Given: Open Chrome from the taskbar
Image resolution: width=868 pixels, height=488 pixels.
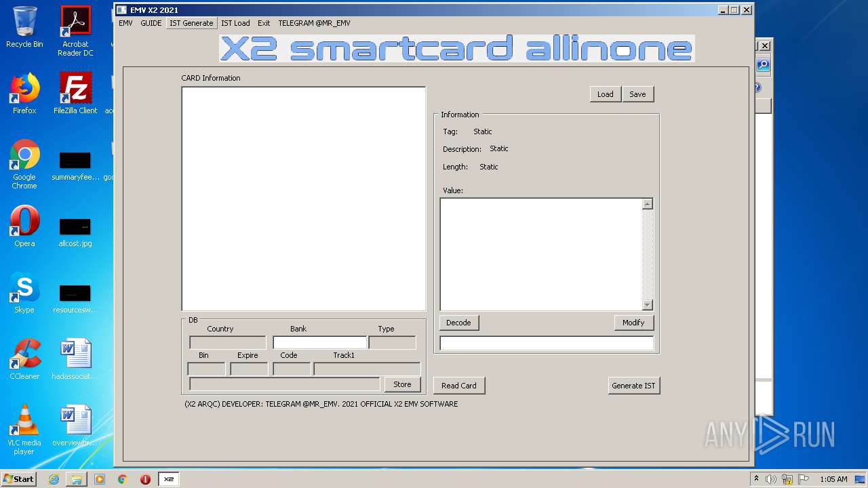Looking at the screenshot, I should [x=122, y=479].
